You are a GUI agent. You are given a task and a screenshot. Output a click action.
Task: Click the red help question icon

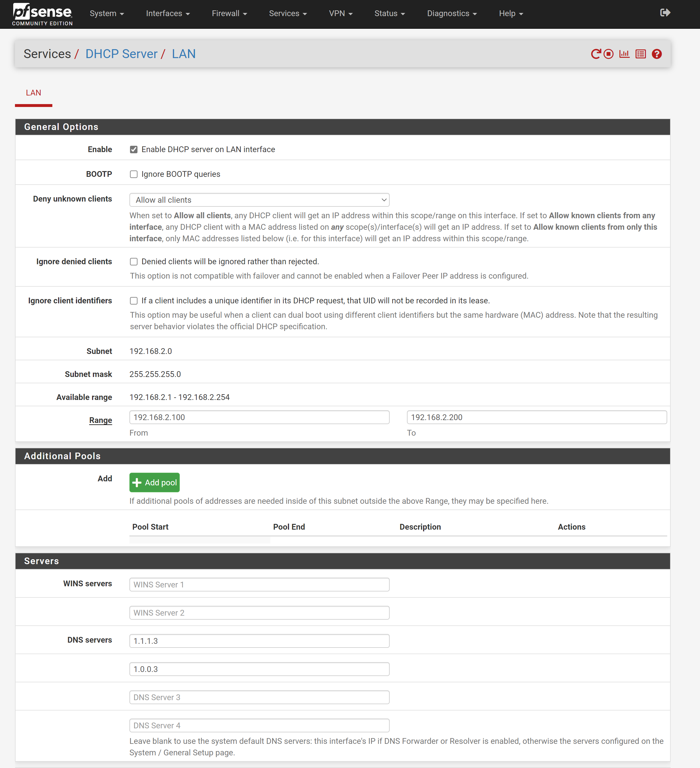[x=657, y=54]
